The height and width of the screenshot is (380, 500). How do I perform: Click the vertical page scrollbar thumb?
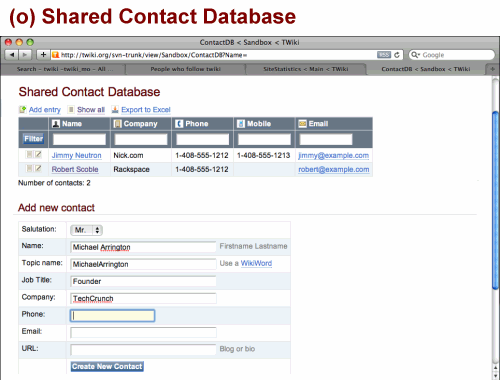pyautogui.click(x=495, y=201)
